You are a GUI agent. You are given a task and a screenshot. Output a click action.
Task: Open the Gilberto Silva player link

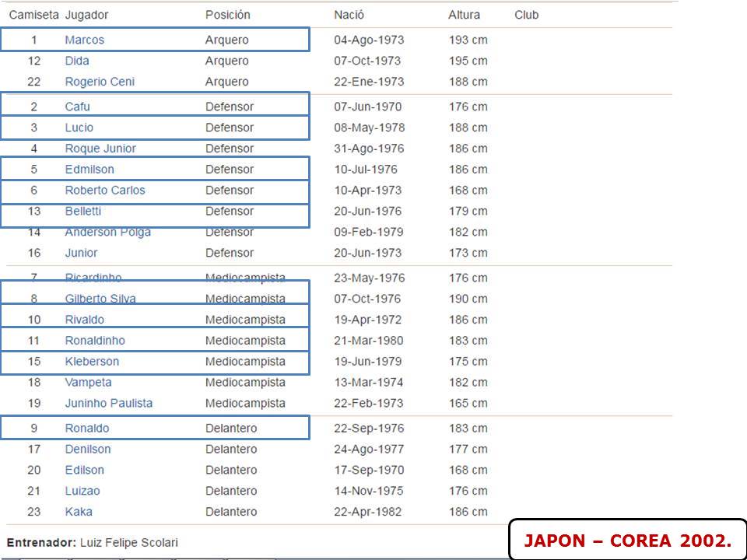click(100, 299)
